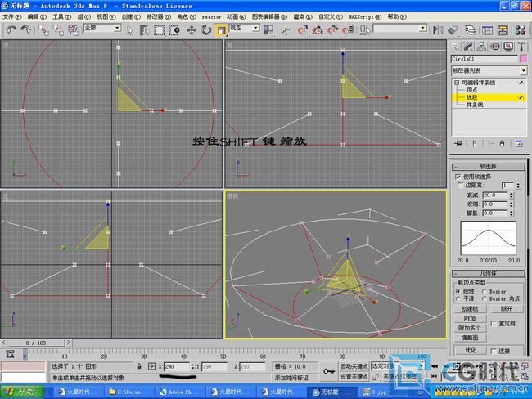Enable the 连接 checkbox
The image size is (532, 399).
[x=494, y=351]
